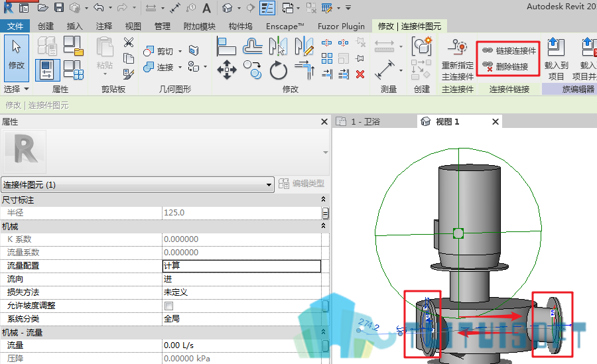Switch to the 视图 ribbon tab

[133, 27]
